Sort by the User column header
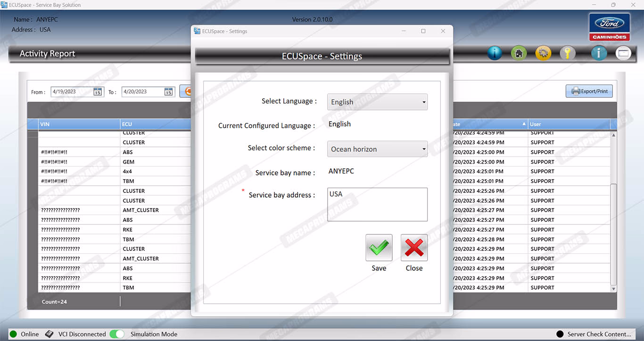The height and width of the screenshot is (341, 644). [x=569, y=124]
